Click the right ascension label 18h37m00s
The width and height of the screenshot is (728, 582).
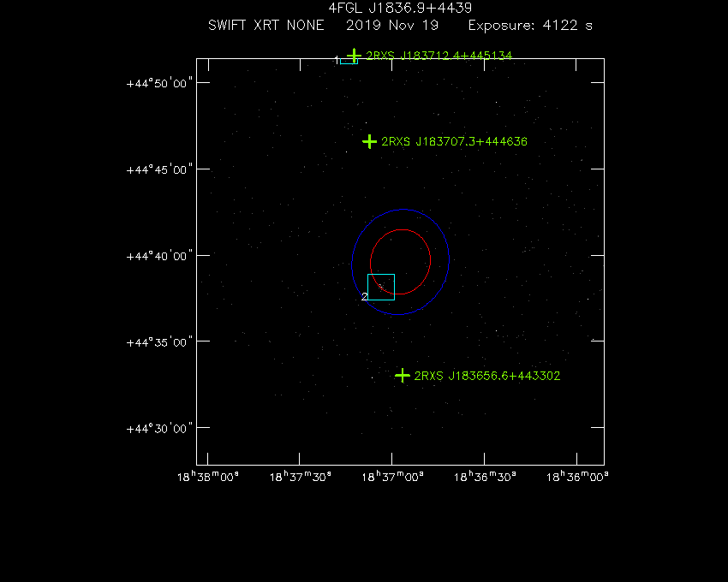point(392,477)
